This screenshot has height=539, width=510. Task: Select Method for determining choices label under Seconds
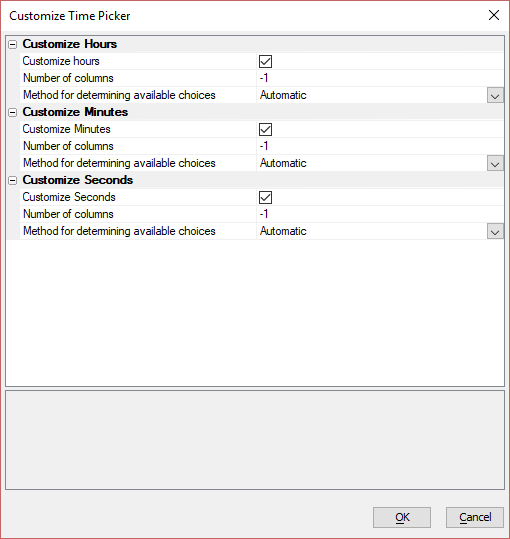click(119, 231)
